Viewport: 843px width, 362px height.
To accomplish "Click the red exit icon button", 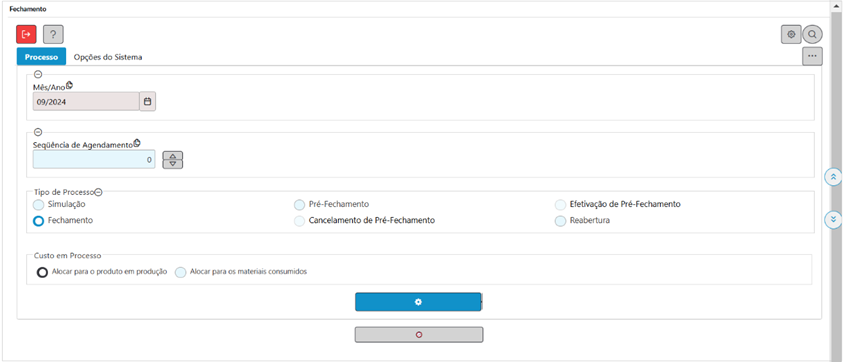I will click(26, 34).
